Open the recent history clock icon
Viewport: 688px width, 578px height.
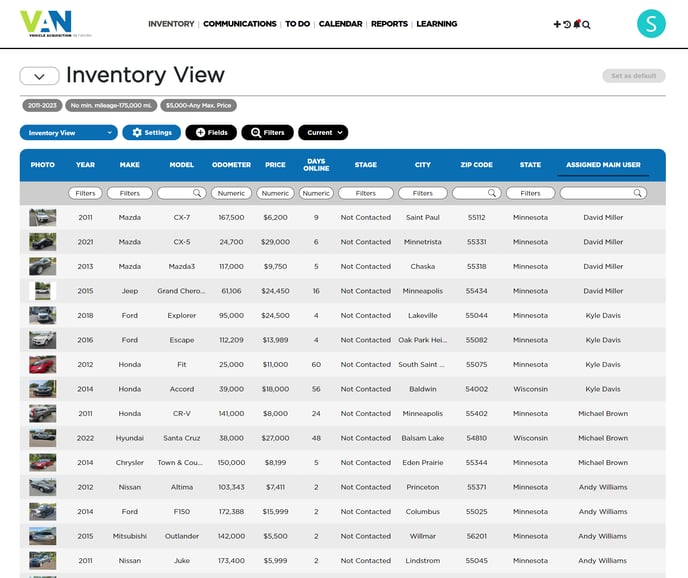[x=567, y=24]
